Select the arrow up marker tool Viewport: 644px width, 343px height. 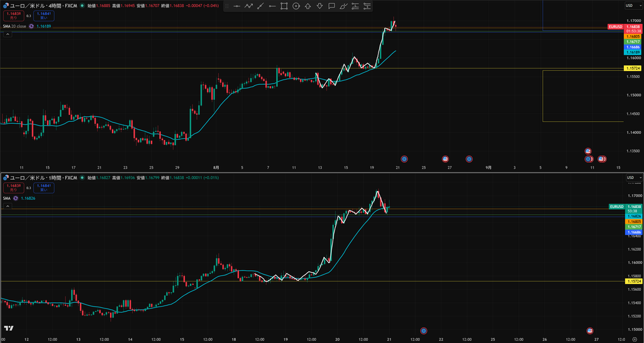click(x=308, y=6)
